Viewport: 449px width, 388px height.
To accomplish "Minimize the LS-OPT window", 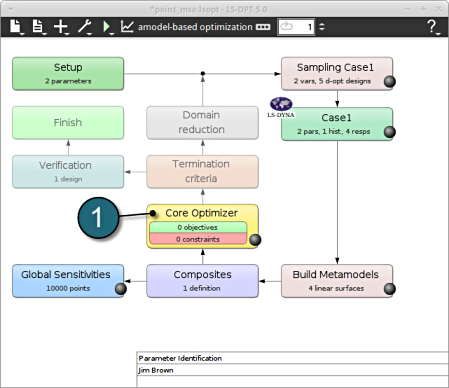I will pos(408,9).
